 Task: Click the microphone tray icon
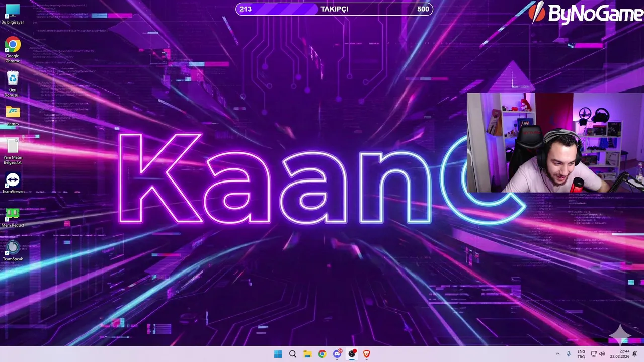[569, 354]
